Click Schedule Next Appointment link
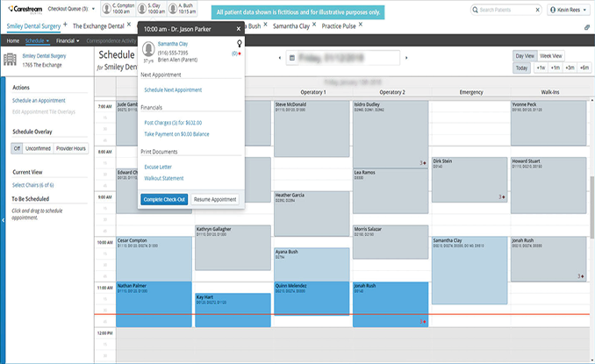 point(173,89)
